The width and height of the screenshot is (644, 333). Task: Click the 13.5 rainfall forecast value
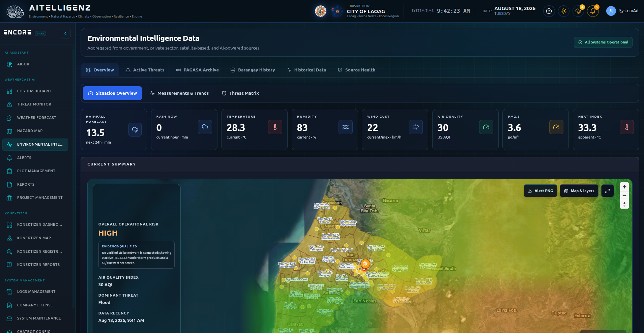95,133
